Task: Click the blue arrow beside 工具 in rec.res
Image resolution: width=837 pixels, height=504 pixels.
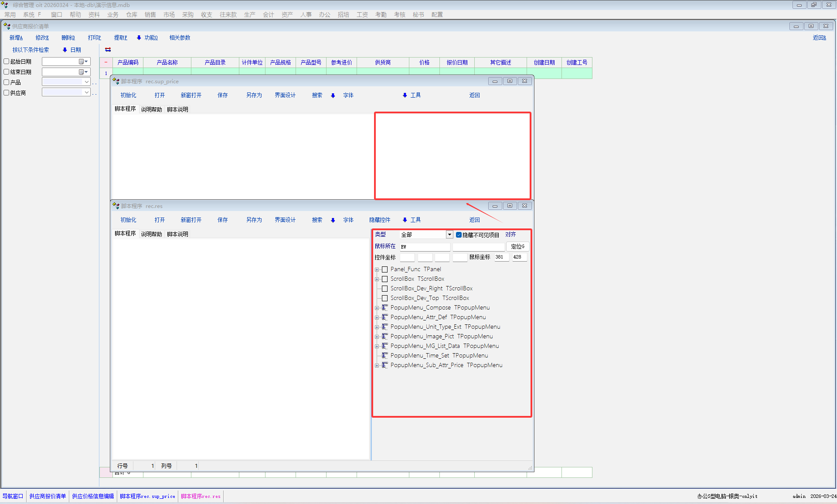Action: pos(405,220)
